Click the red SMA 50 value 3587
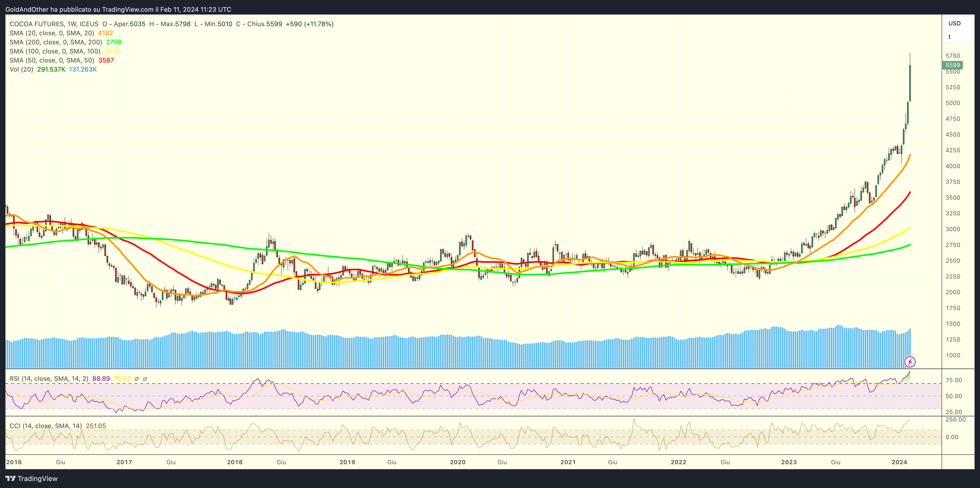The height and width of the screenshot is (488, 980). pos(106,60)
